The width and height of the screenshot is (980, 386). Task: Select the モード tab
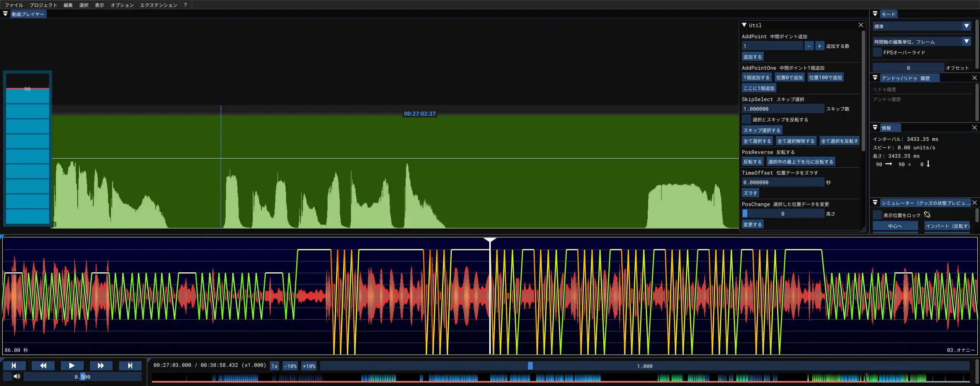coord(889,14)
